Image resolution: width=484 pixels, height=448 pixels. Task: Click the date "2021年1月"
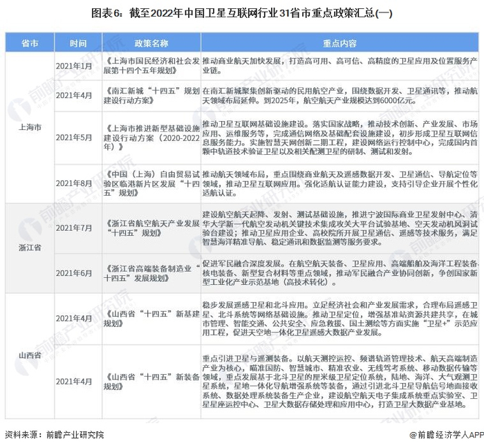tap(74, 66)
